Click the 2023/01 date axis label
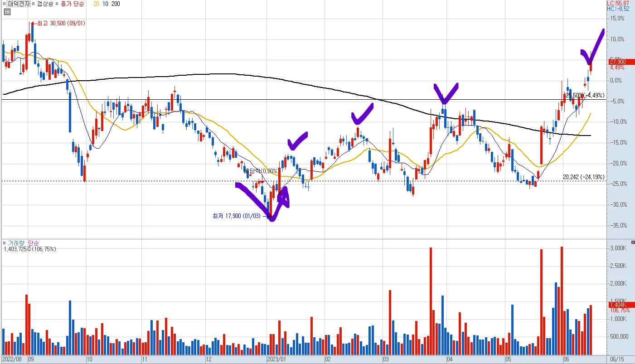 click(x=276, y=359)
